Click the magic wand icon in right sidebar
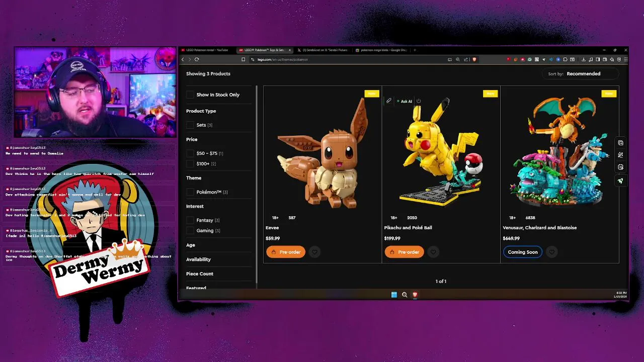The height and width of the screenshot is (362, 644). tap(620, 155)
